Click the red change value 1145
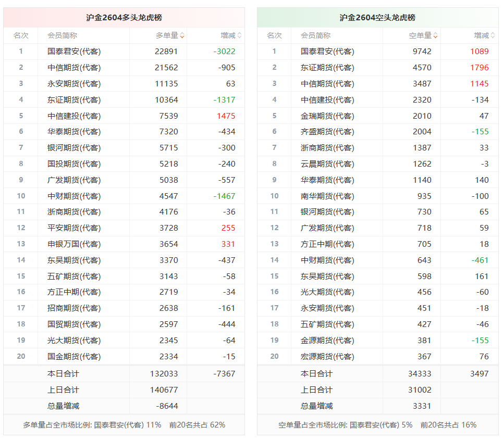Screen dimensions: 504x440 point(480,83)
